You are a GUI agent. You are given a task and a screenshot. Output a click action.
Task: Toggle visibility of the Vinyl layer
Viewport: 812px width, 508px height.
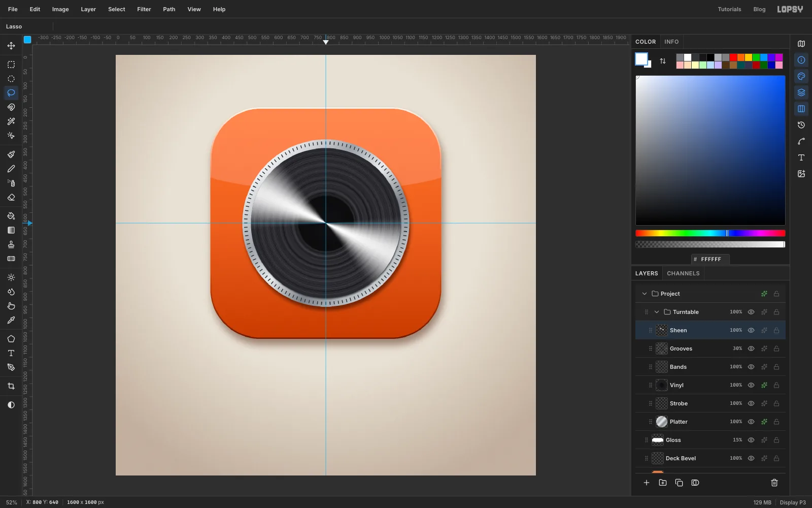751,385
